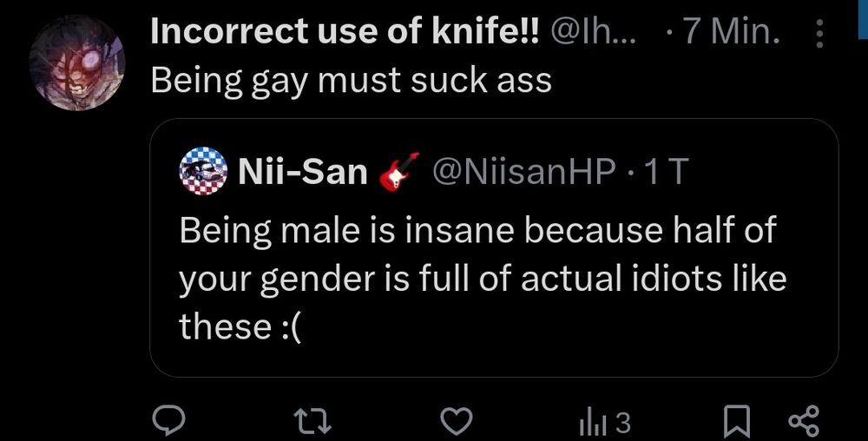
Task: Click empty area beside 'these :(' in quote card
Action: (564, 328)
